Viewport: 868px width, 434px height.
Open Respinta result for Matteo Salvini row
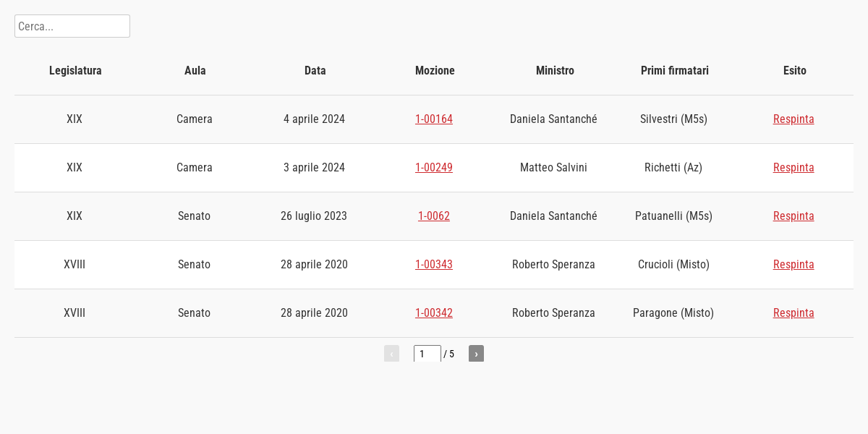click(x=793, y=168)
